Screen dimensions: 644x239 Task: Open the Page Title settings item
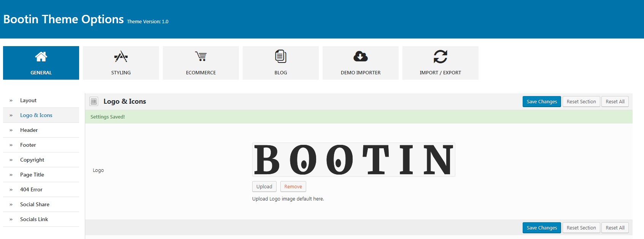(x=32, y=175)
